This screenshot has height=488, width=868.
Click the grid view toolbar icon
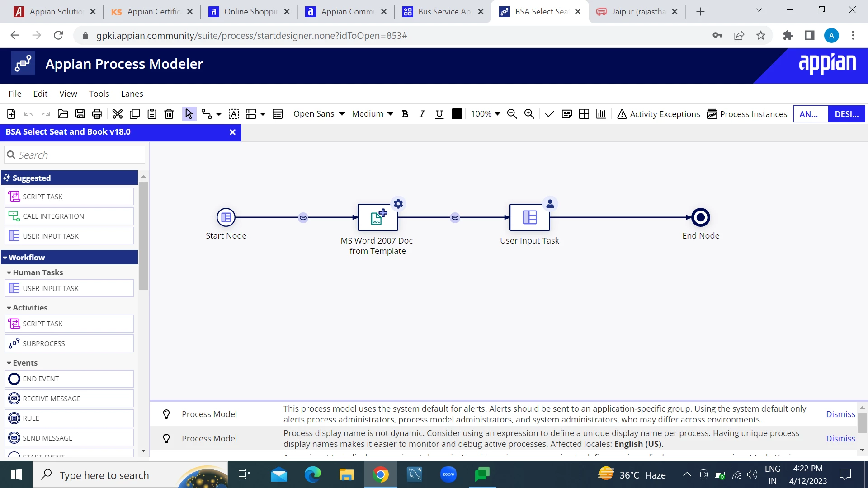(584, 114)
